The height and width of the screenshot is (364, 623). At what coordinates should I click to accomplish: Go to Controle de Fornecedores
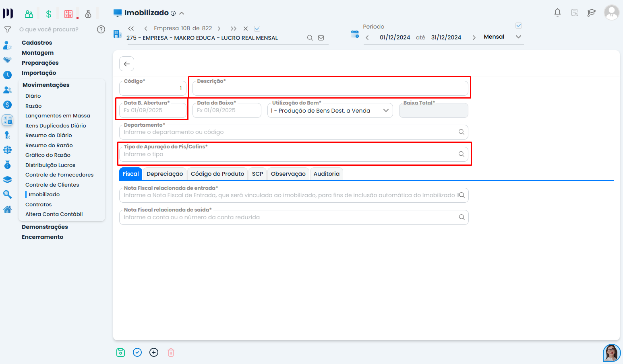click(59, 175)
